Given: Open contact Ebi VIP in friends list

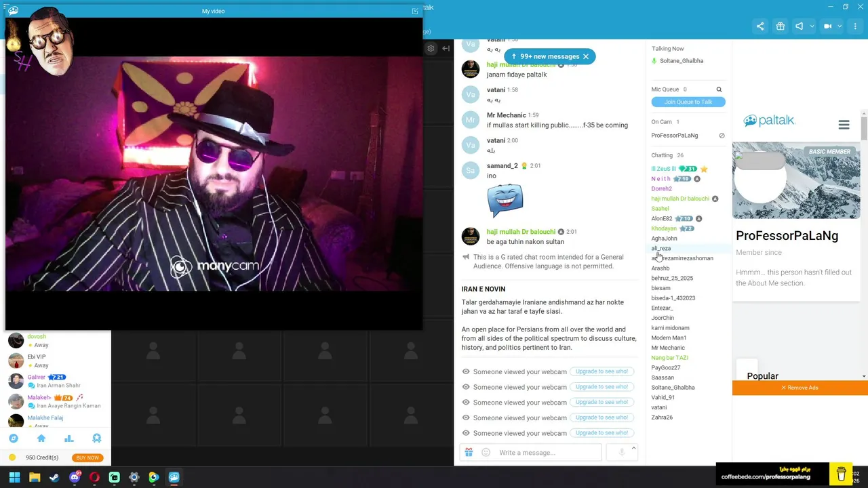Looking at the screenshot, I should click(37, 357).
